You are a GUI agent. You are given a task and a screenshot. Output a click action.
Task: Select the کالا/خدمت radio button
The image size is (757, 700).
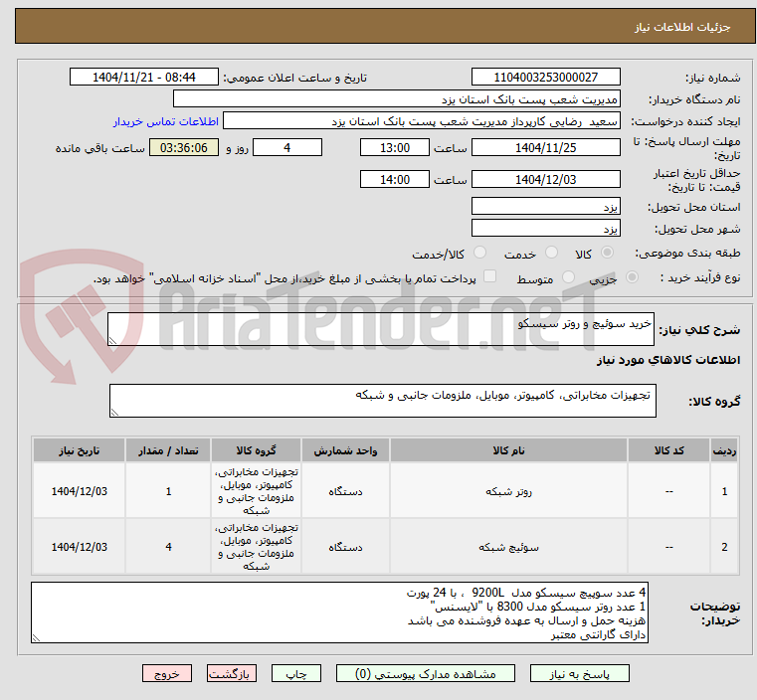click(x=479, y=253)
